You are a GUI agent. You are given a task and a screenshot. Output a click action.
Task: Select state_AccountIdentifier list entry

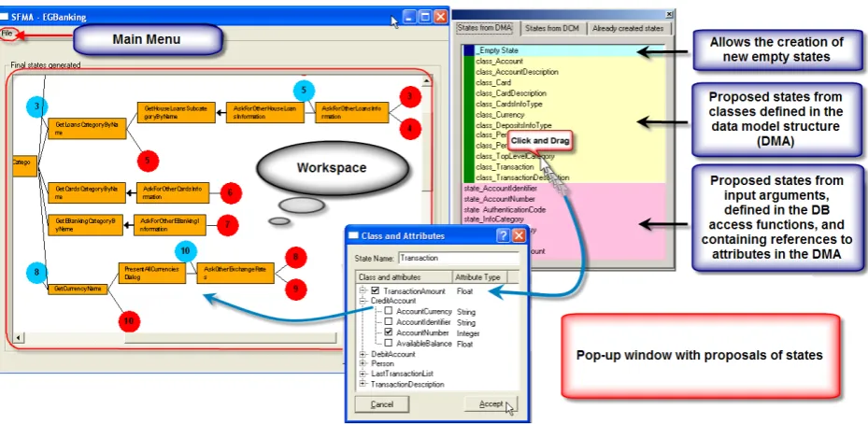[x=564, y=189]
